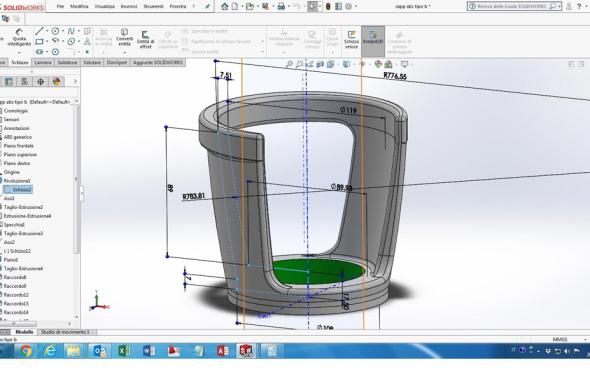Click the Edit Appearance color ball icon
590x390 pixels.
[x=378, y=64]
